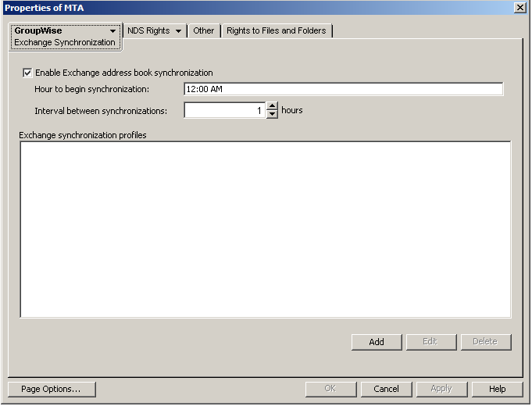Switch to the Other tab
This screenshot has height=406, width=532.
click(204, 30)
